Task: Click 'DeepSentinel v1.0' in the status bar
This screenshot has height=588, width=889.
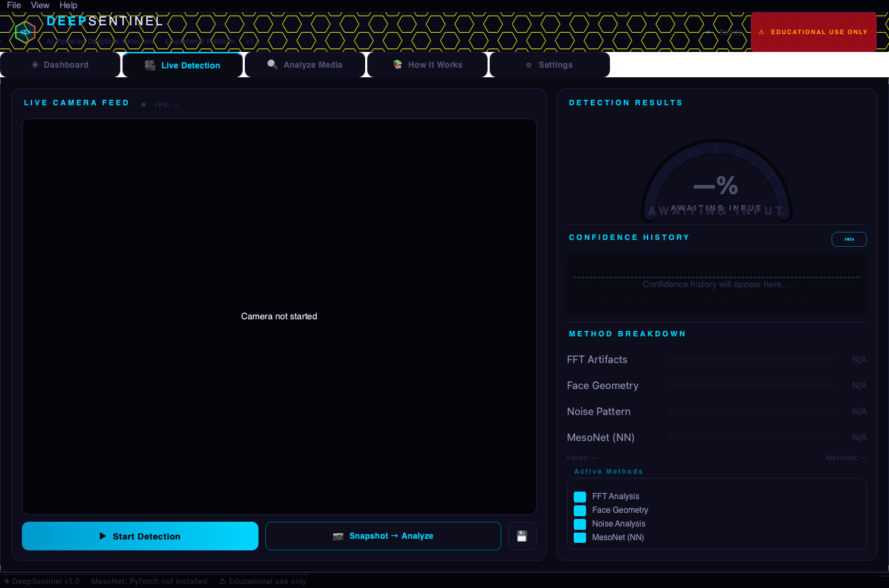Action: (x=46, y=581)
